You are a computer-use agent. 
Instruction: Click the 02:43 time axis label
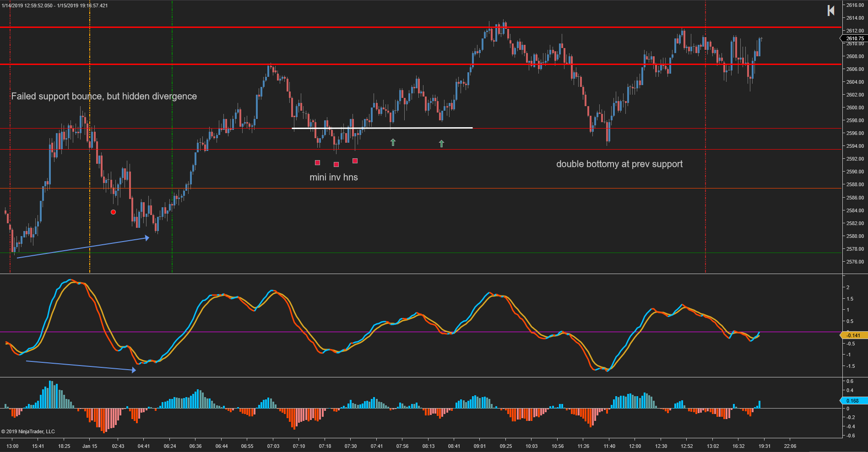coord(118,446)
